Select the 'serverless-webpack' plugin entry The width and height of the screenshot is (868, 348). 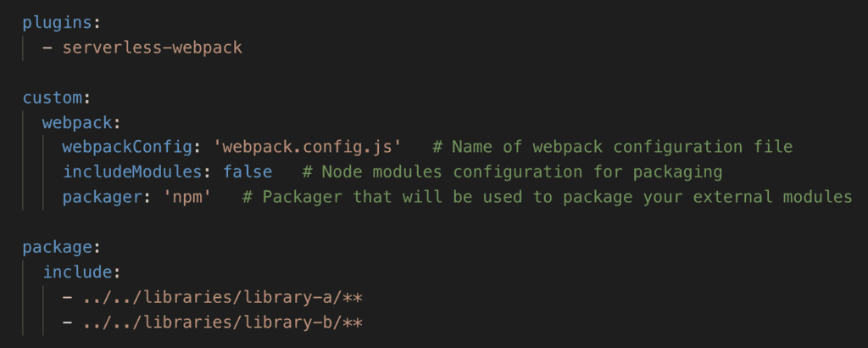tap(153, 47)
